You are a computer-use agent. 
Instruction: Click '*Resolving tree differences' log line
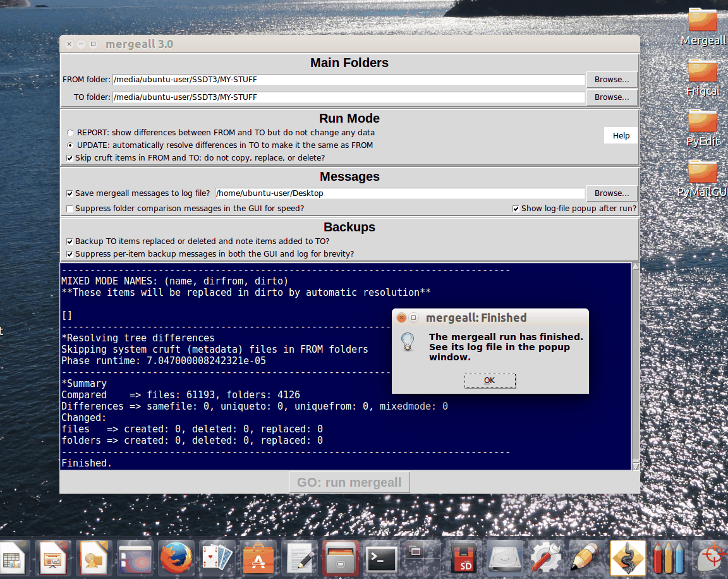pos(138,338)
